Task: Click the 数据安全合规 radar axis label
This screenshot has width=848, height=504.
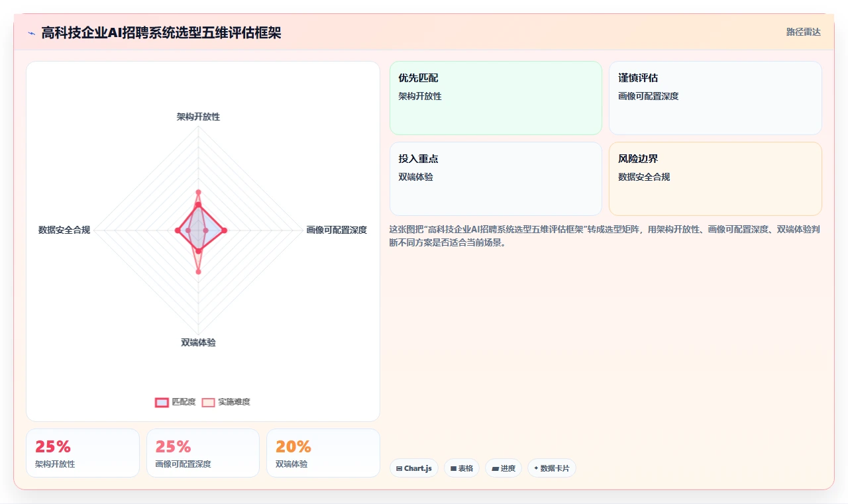Action: [64, 230]
